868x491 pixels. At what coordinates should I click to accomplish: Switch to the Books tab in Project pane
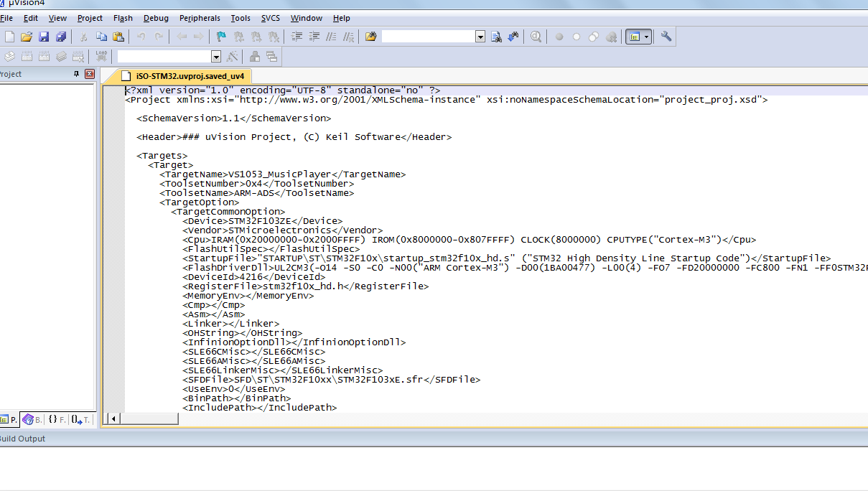32,419
